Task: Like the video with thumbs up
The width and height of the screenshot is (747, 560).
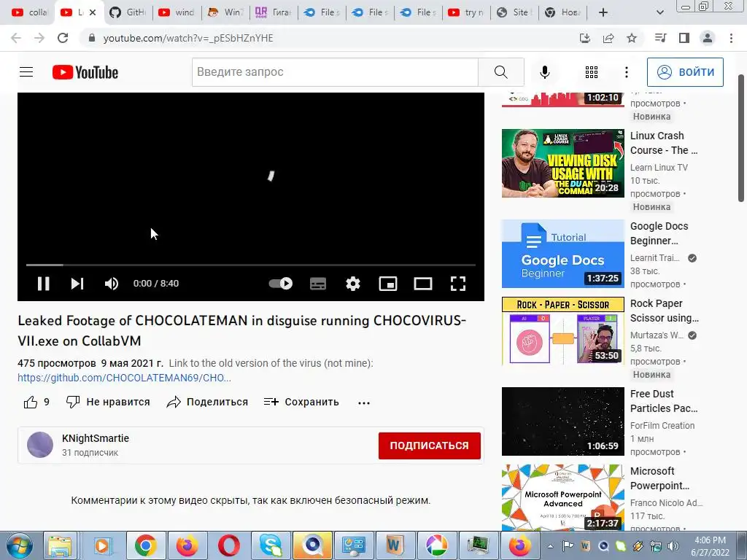Action: point(31,402)
